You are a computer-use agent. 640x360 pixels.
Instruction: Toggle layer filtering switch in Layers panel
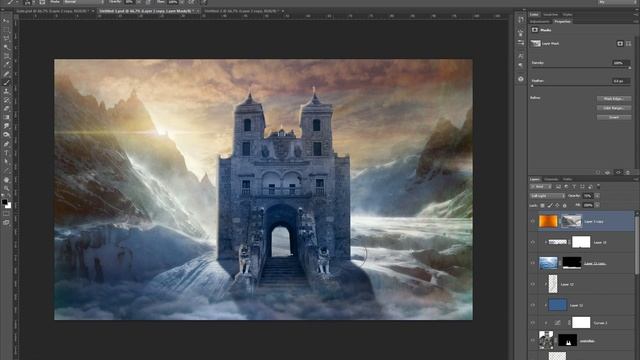(x=598, y=186)
